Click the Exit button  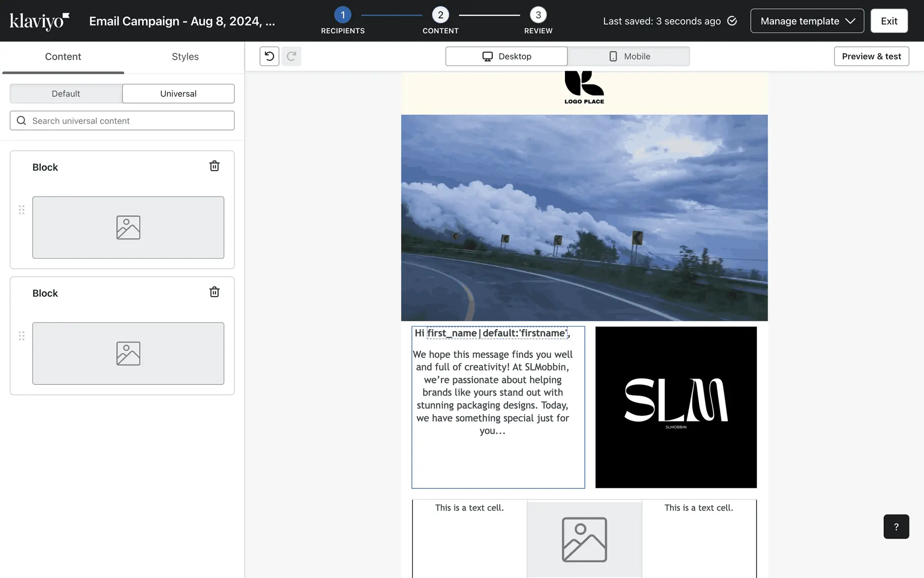(889, 21)
